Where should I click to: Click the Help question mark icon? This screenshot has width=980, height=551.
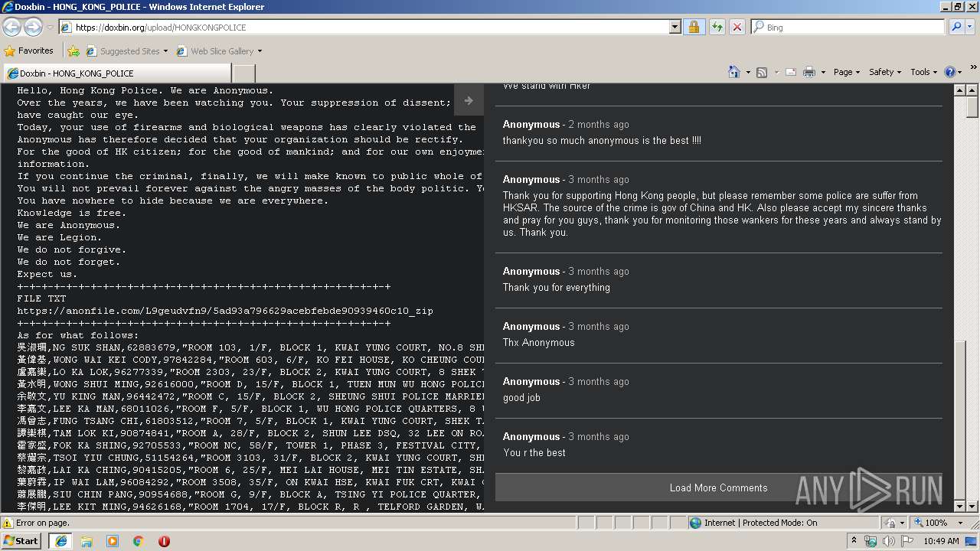[949, 72]
